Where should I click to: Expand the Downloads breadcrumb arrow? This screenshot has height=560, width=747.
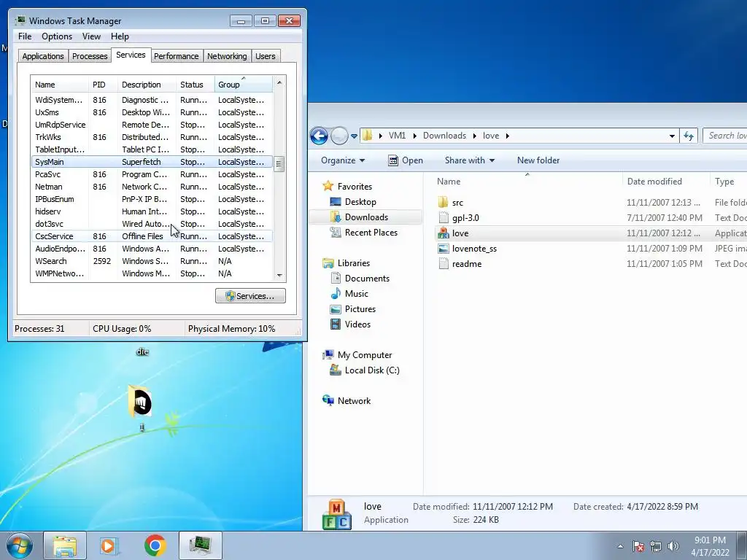click(474, 136)
